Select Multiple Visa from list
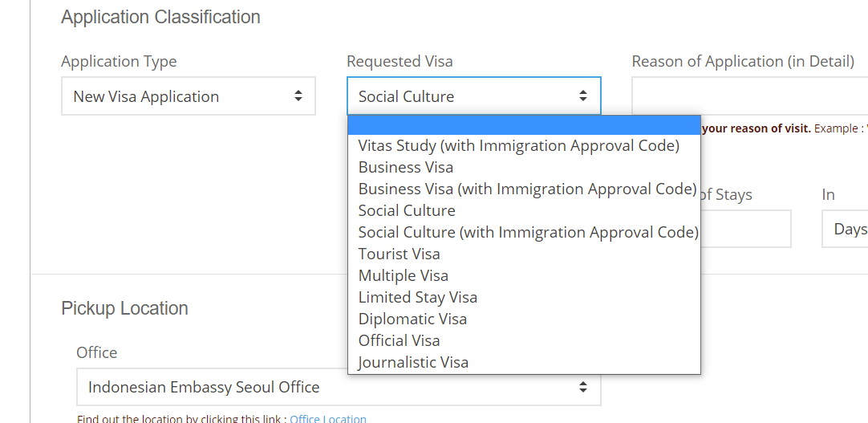Screen dimensions: 868x423 [x=404, y=276]
